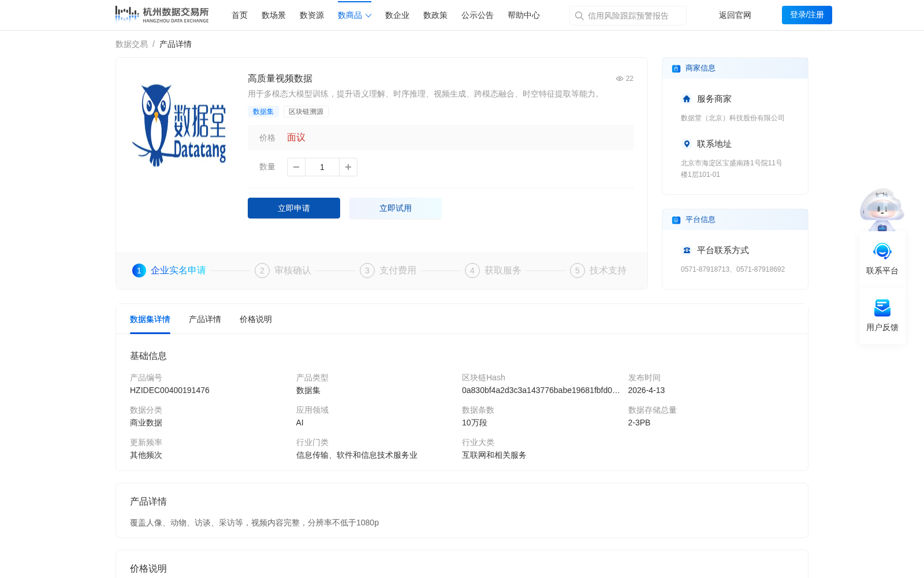
Task: Click the robot assistant mascot
Action: tap(882, 209)
